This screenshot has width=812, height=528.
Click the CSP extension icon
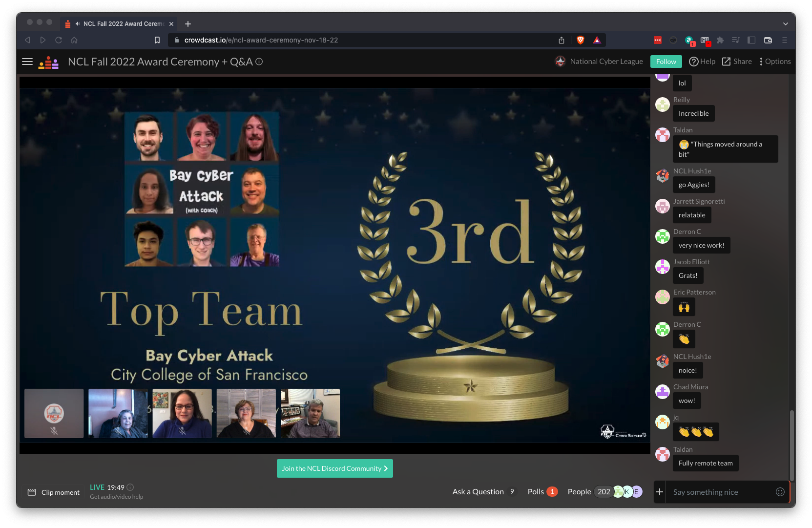pyautogui.click(x=673, y=40)
